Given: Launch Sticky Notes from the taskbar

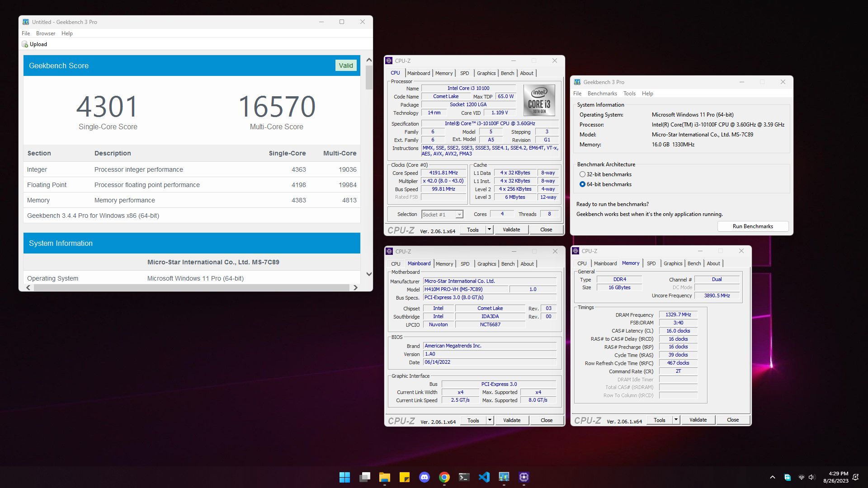Looking at the screenshot, I should pos(405,477).
